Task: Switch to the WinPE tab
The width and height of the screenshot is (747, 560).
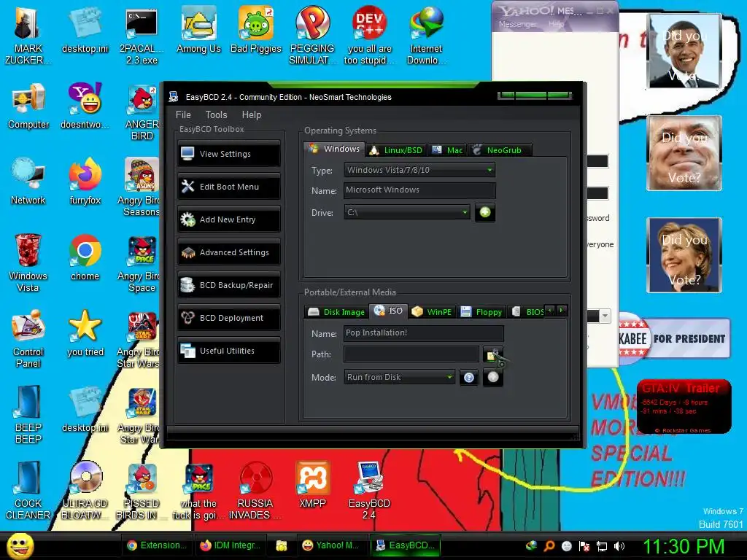Action: pos(432,312)
